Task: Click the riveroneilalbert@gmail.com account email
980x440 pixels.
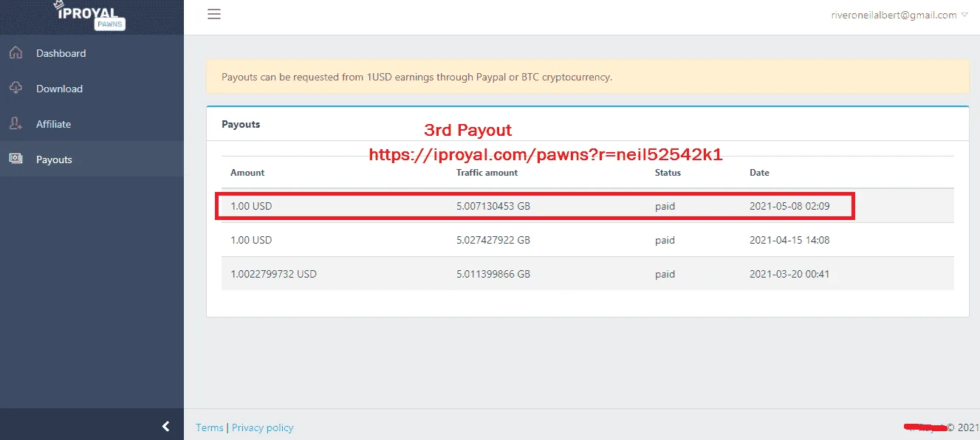Action: [894, 15]
